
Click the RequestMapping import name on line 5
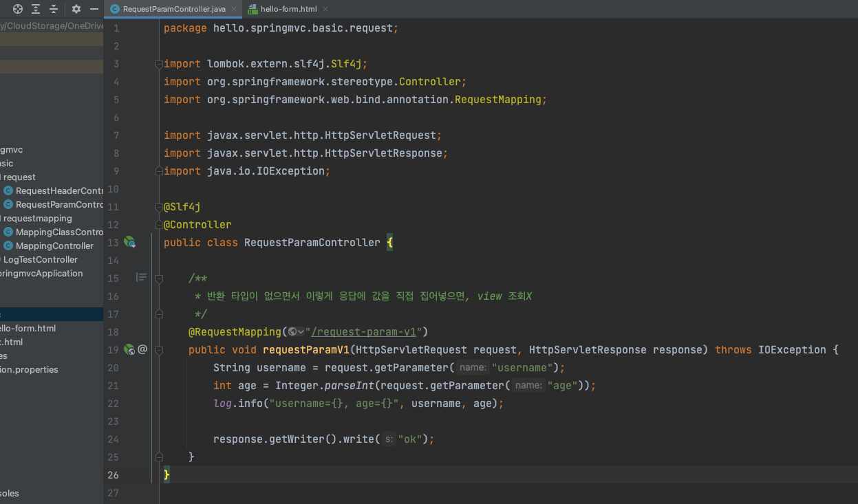498,99
